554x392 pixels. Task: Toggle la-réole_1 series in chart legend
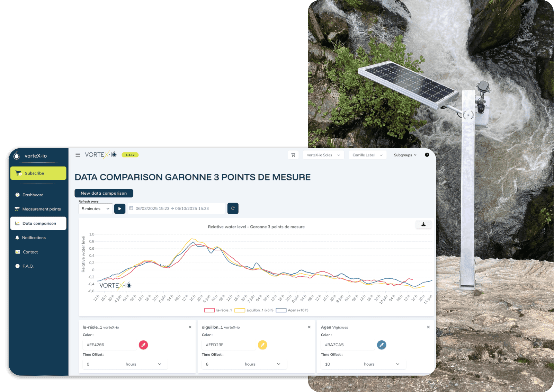218,310
